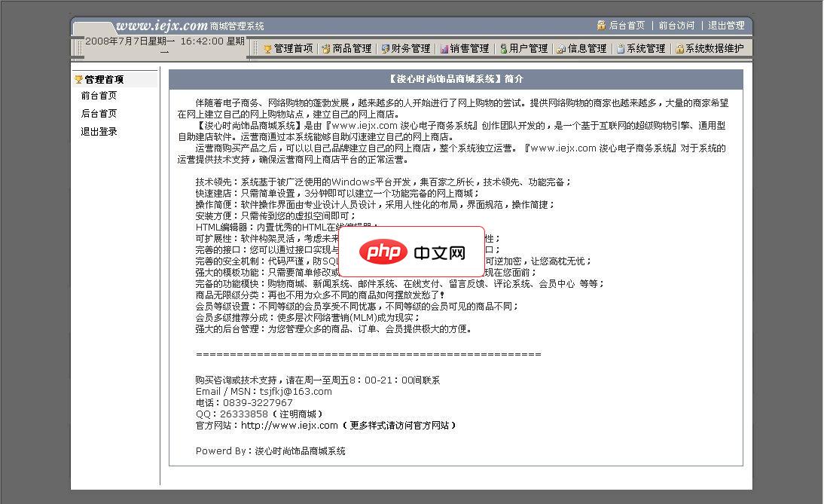Click the php中文网 logo

(x=411, y=251)
